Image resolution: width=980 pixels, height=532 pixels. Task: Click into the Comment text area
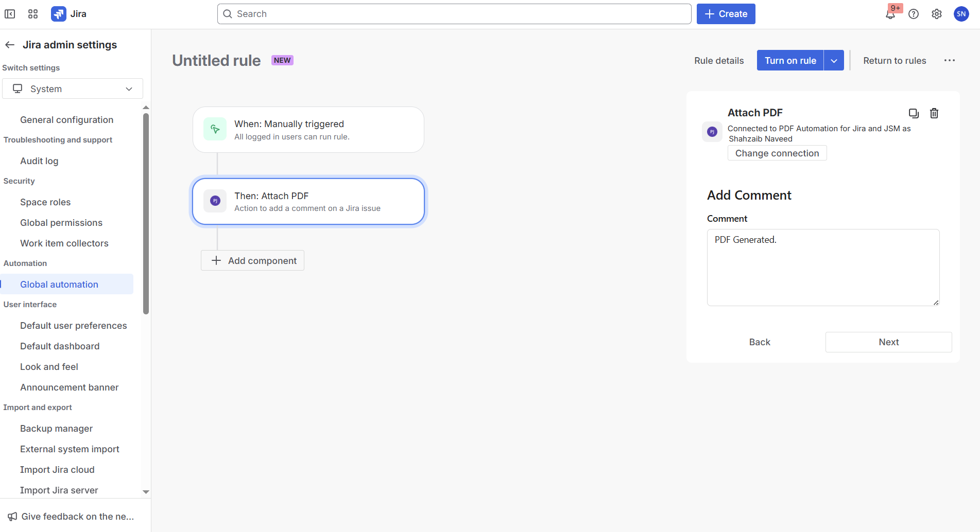tap(823, 268)
